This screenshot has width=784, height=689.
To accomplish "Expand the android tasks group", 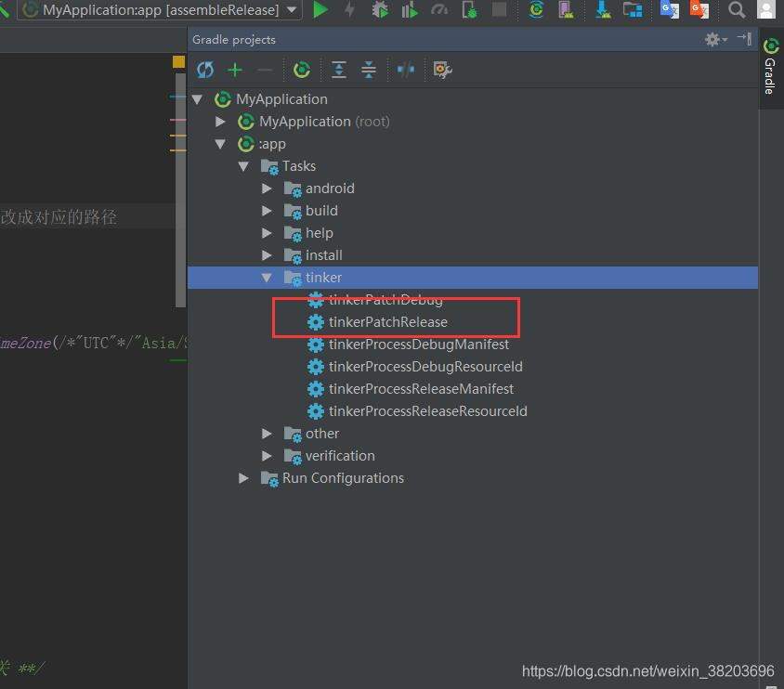I will click(x=267, y=188).
